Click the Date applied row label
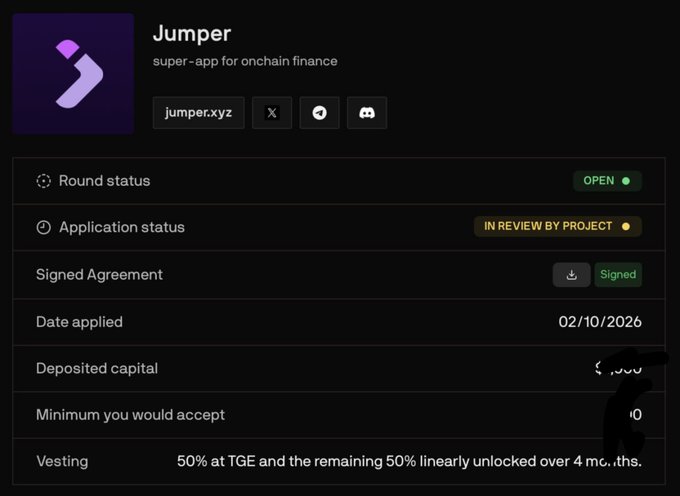Screen dimensions: 680x496 click(x=79, y=322)
